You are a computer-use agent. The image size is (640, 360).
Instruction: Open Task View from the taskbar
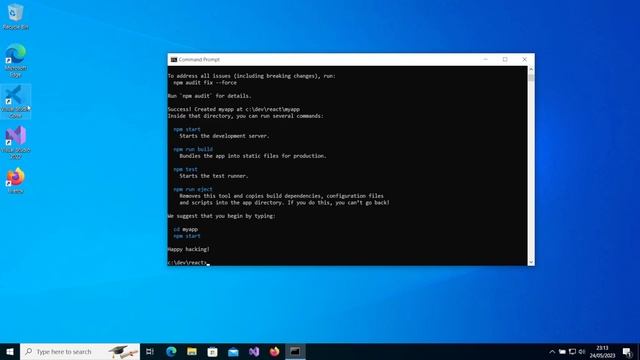pos(150,351)
